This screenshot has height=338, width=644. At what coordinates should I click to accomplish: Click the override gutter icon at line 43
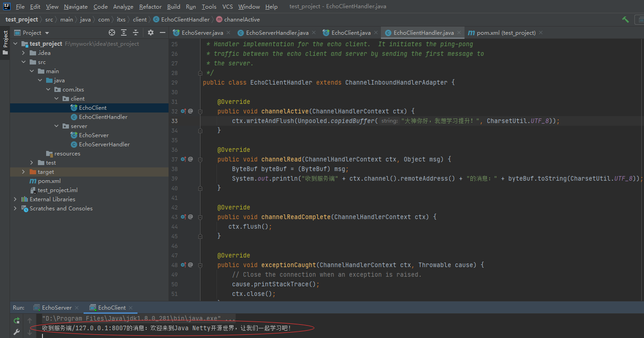coord(184,217)
